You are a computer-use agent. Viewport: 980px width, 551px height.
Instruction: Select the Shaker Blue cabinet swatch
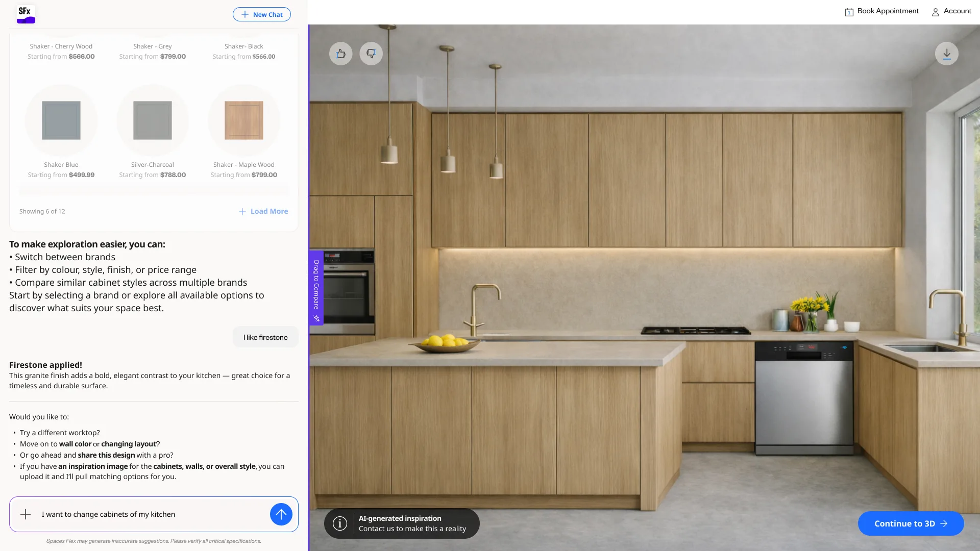pyautogui.click(x=61, y=120)
